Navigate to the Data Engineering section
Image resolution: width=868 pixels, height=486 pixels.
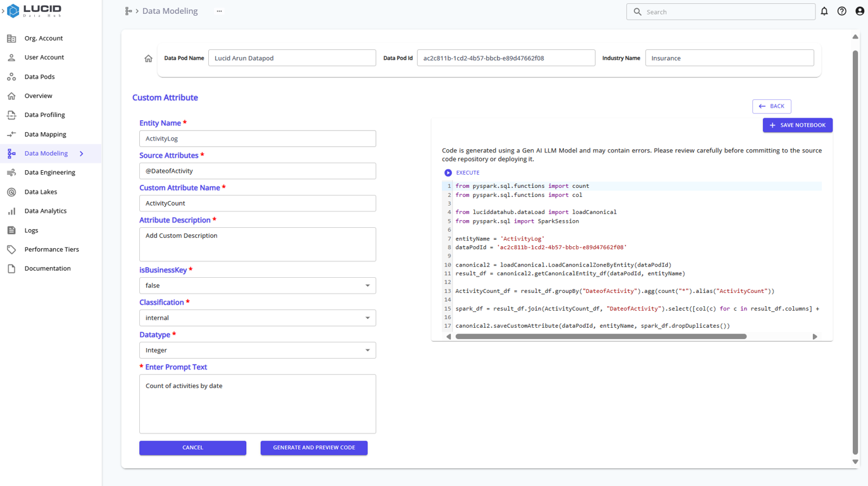[51, 173]
